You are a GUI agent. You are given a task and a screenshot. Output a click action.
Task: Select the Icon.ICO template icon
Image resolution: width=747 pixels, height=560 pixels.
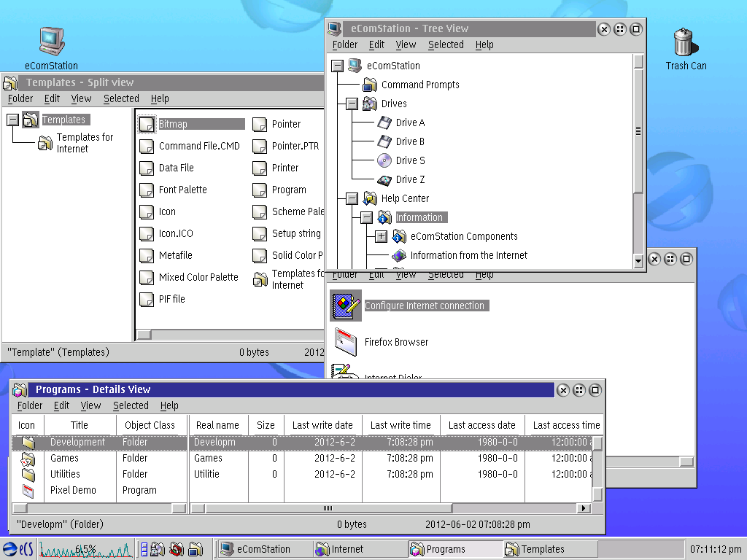pyautogui.click(x=147, y=234)
